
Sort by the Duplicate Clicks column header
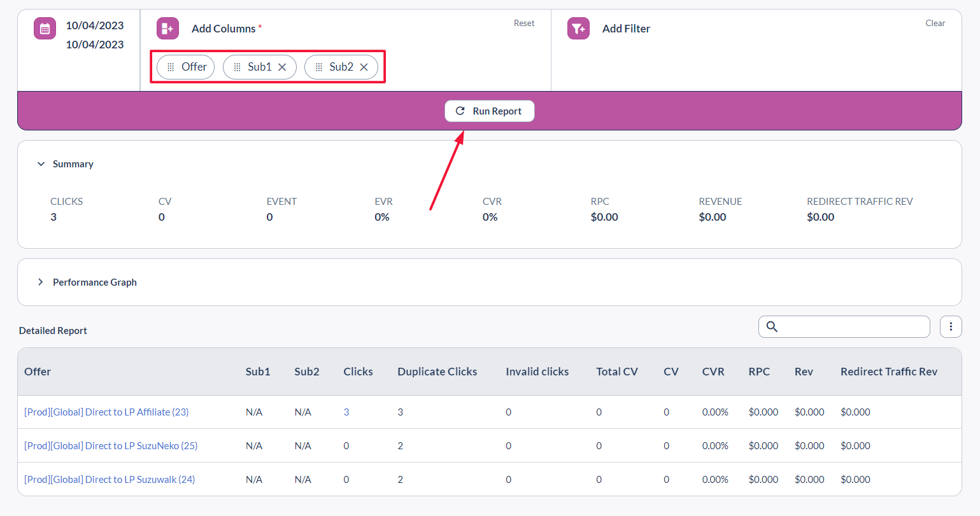tap(437, 372)
